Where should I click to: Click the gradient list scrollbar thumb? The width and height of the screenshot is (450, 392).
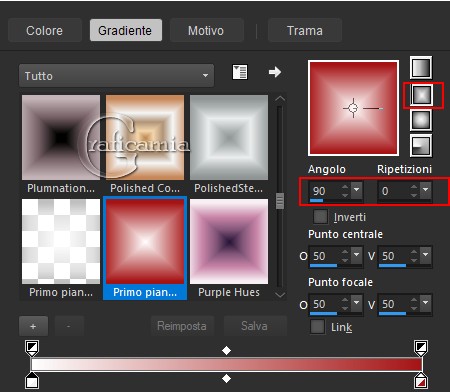point(280,201)
